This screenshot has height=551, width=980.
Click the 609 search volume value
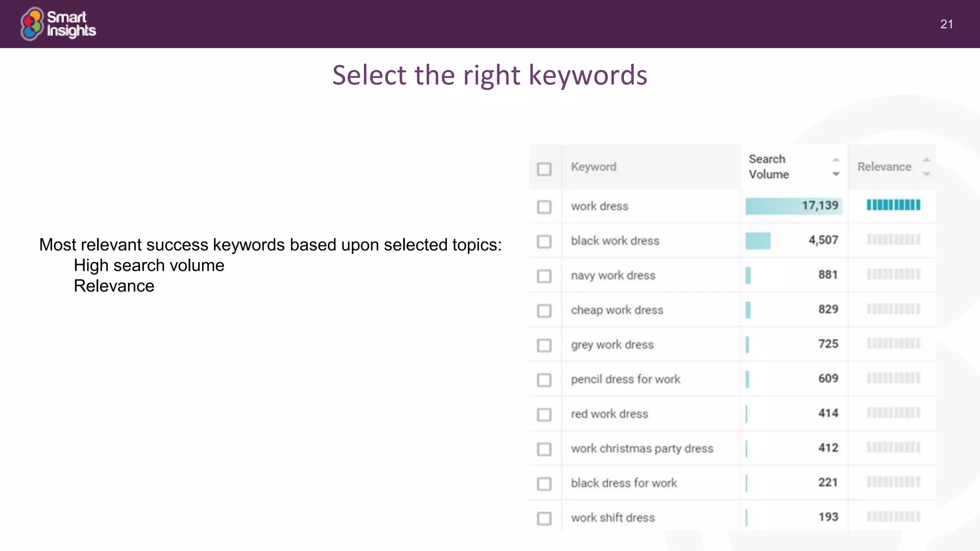pos(828,378)
